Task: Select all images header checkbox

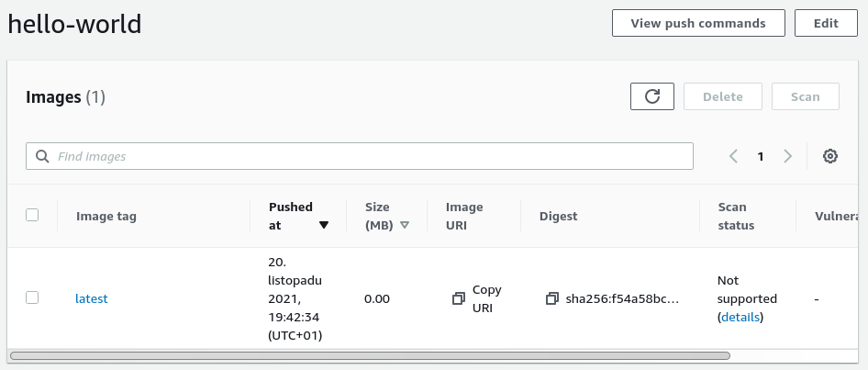Action: click(x=32, y=215)
